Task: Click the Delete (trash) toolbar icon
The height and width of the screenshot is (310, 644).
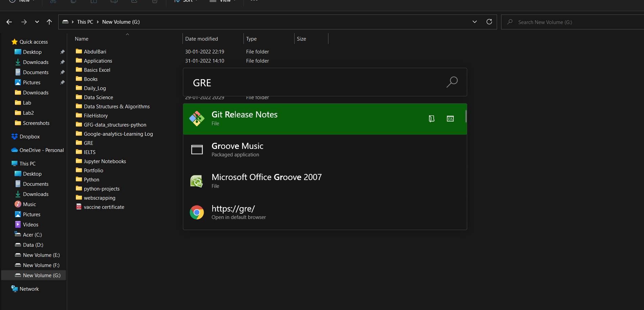Action: [x=154, y=2]
